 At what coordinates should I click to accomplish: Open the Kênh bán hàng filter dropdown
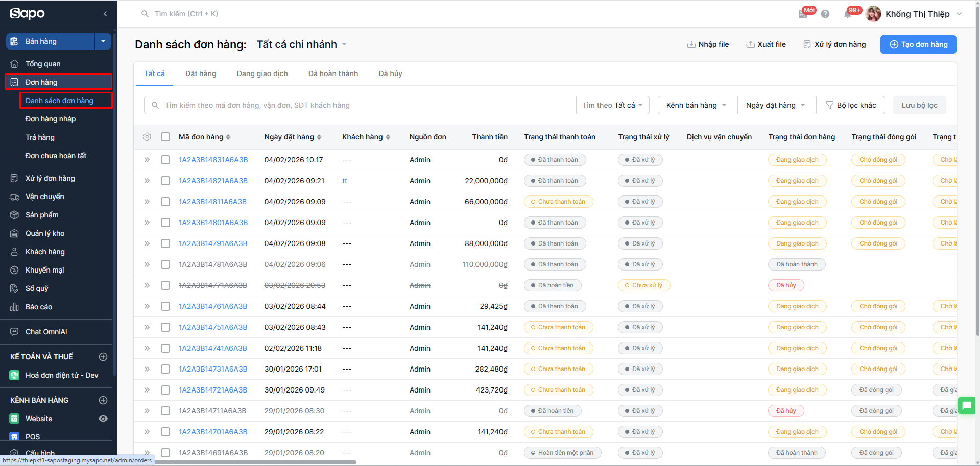696,105
